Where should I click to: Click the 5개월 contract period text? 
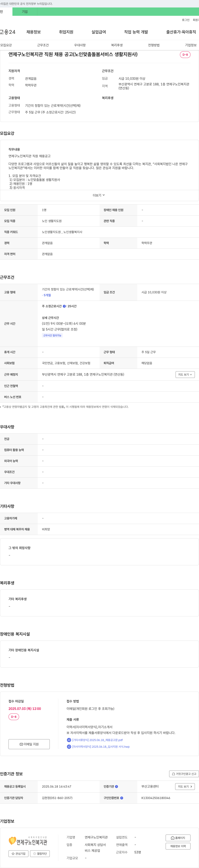[47, 295]
